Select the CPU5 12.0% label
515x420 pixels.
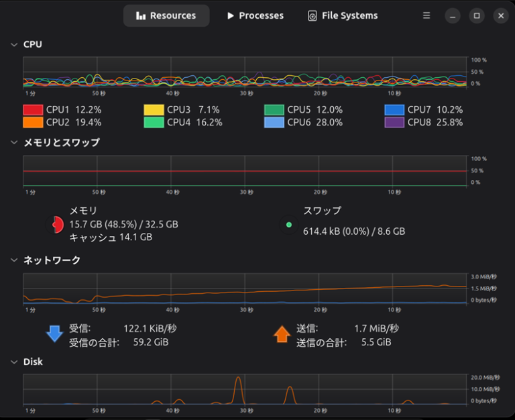[x=315, y=110]
